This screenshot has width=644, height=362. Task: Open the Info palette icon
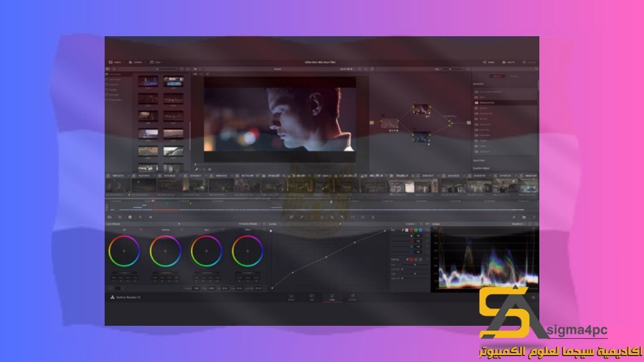534,217
